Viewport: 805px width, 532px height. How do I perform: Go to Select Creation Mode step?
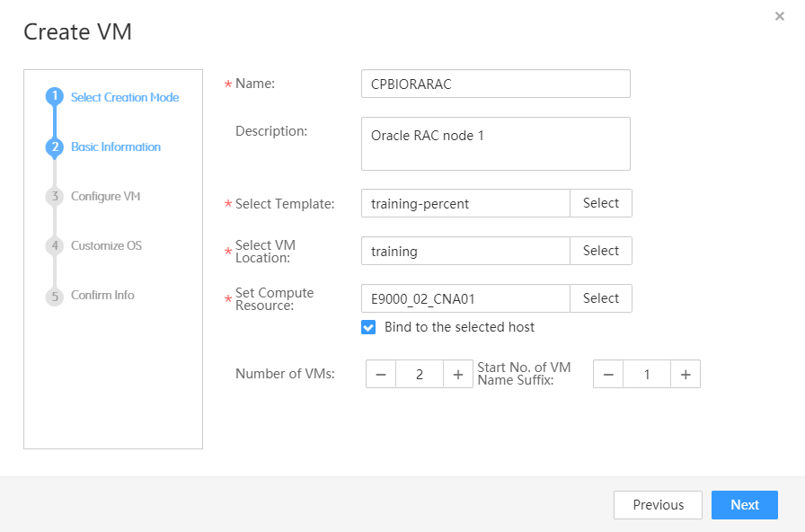click(x=125, y=97)
